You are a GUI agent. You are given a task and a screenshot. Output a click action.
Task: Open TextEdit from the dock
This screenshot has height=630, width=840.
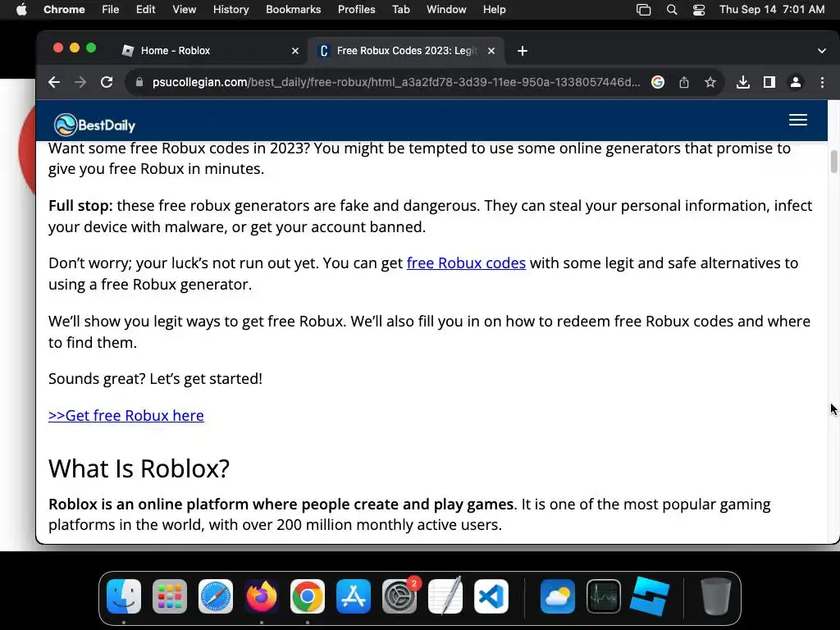pos(445,596)
